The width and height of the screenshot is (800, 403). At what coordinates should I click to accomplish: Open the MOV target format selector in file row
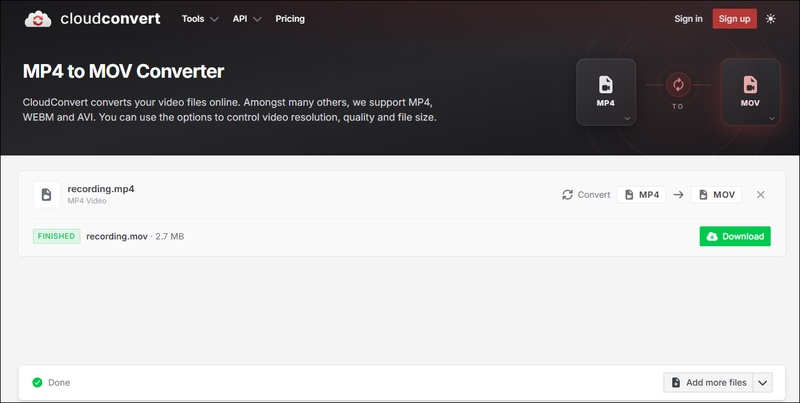pyautogui.click(x=716, y=195)
